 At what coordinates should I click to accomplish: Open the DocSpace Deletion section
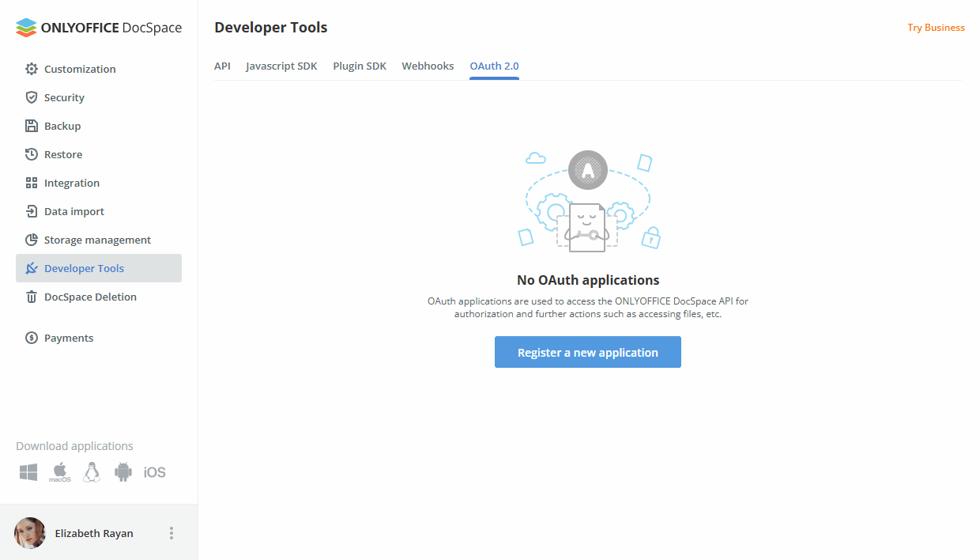point(99,297)
